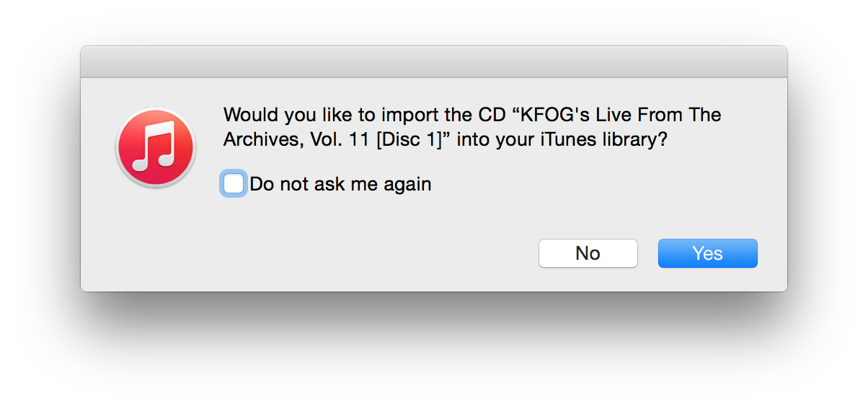Confirm CD import with the Yes button
The height and width of the screenshot is (407, 868).
tap(707, 253)
